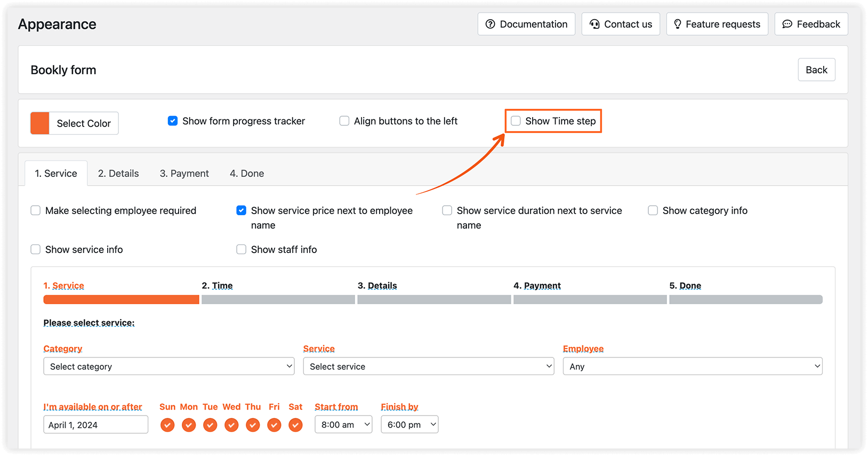Click the gray 3. Details progress bar
The height and width of the screenshot is (456, 868).
click(x=435, y=300)
